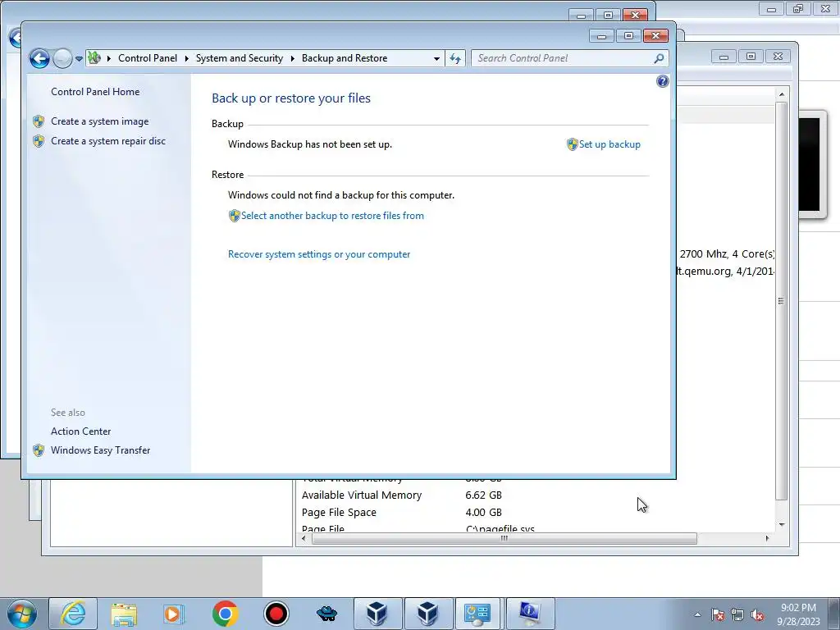This screenshot has height=630, width=840.
Task: Open Action Center under See also
Action: 81,431
